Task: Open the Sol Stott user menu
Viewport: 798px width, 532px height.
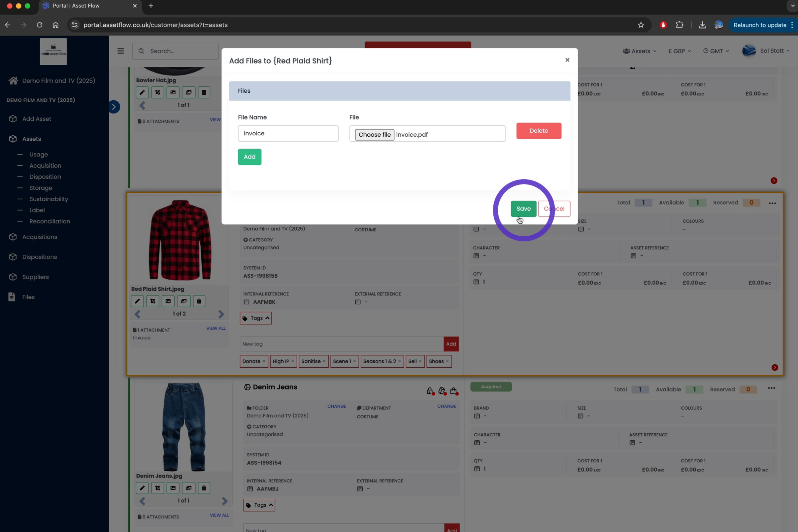Action: tap(766, 51)
